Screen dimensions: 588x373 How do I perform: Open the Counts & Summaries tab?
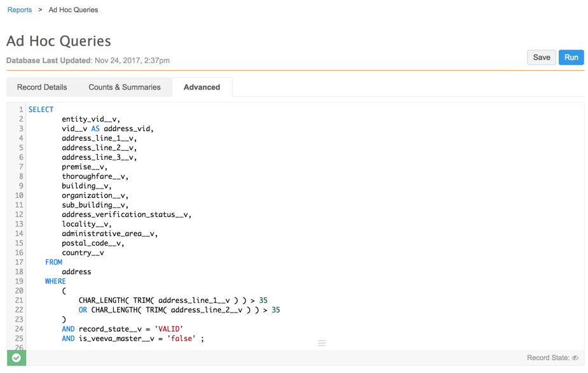pyautogui.click(x=125, y=87)
